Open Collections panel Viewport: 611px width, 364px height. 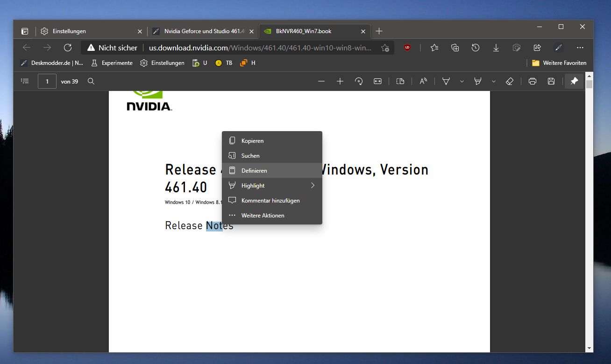(455, 48)
